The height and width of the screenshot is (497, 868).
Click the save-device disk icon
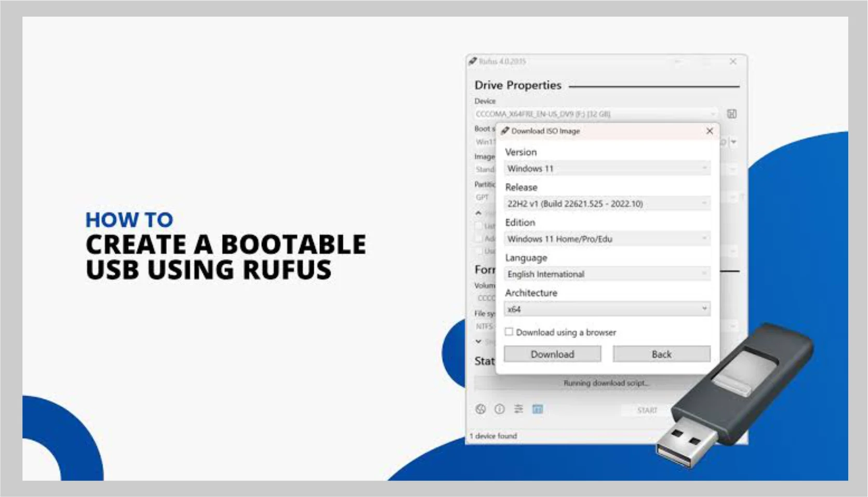click(x=731, y=114)
